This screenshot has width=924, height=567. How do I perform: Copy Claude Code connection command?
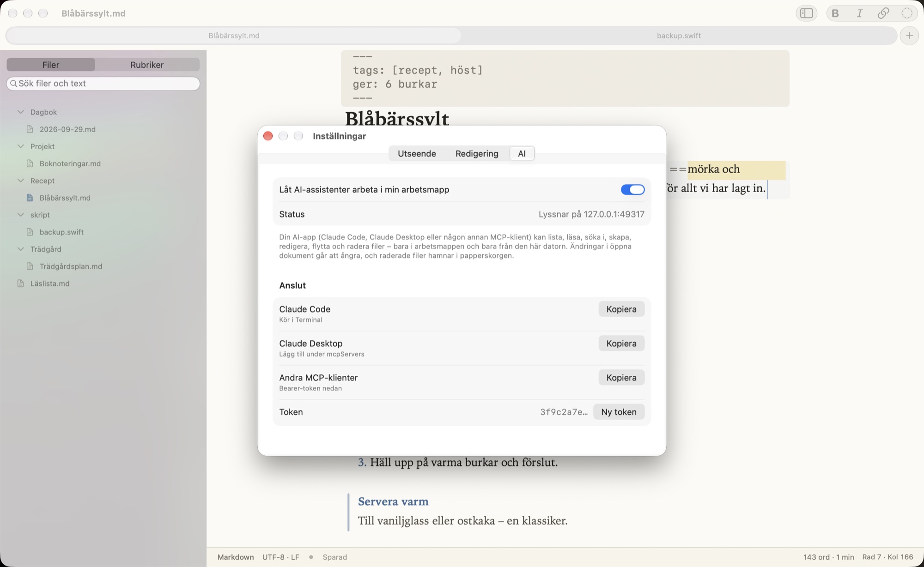tap(621, 309)
